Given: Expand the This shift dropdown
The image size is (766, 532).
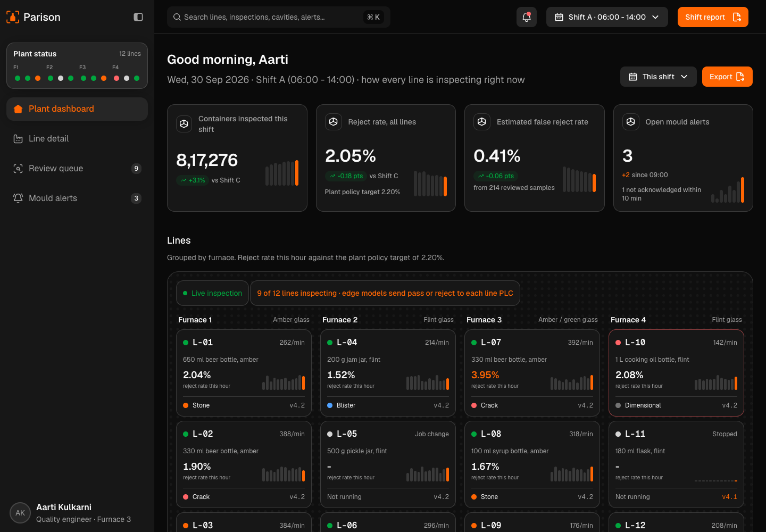Looking at the screenshot, I should click(658, 77).
